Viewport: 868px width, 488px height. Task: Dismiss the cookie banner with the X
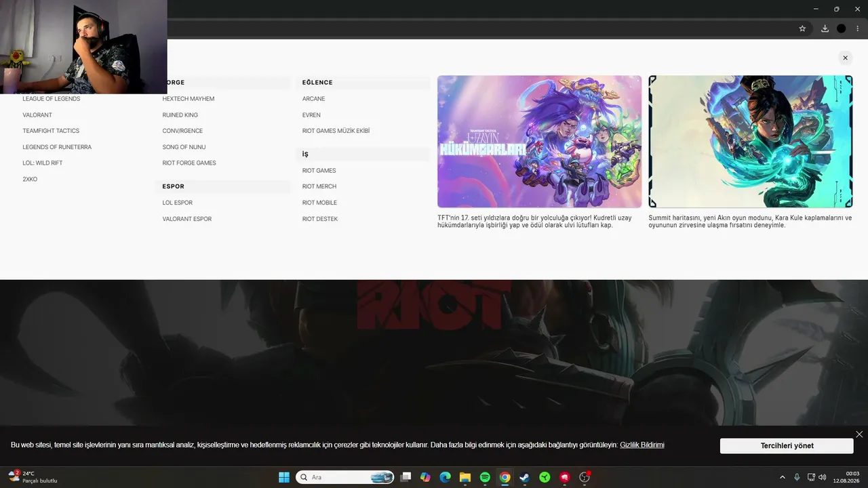pos(859,434)
